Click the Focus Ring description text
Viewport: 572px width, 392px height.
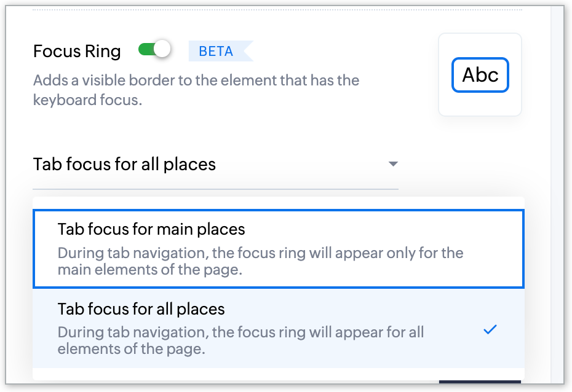[x=196, y=90]
